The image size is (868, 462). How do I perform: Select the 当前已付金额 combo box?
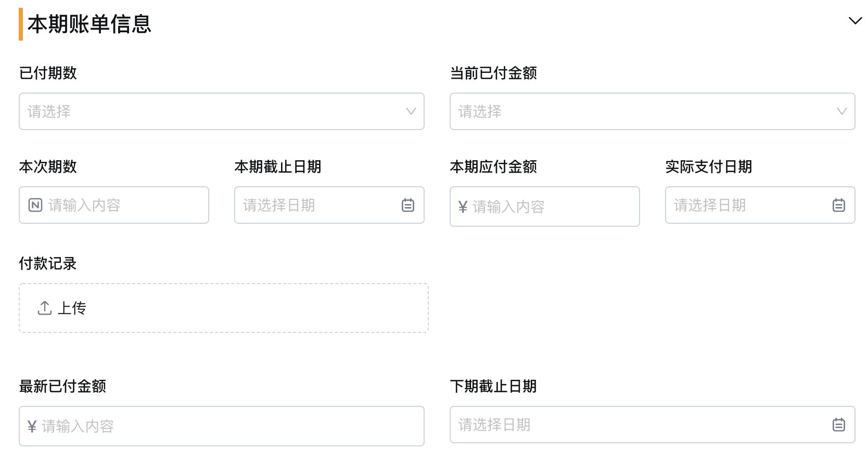653,111
